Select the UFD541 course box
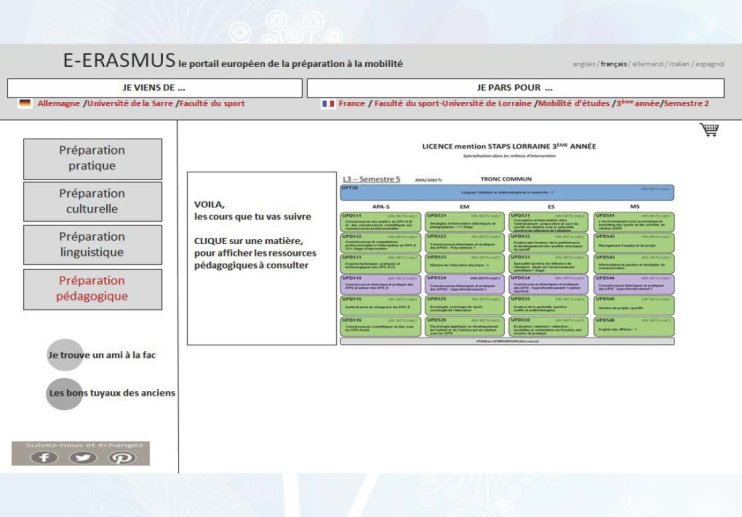742x517 pixels. tap(634, 222)
